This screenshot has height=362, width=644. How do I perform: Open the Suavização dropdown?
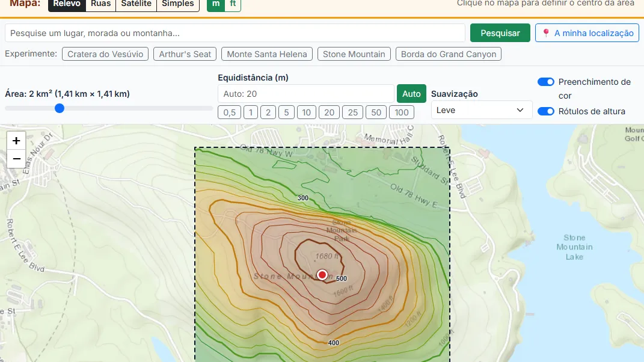click(x=482, y=110)
